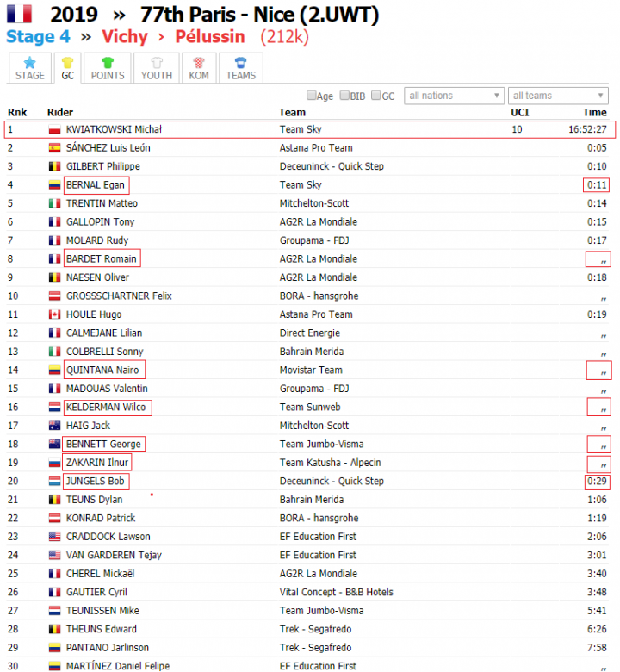Image resolution: width=620 pixels, height=672 pixels.
Task: Open GAUTIER Cyril rider link
Action: [x=96, y=592]
